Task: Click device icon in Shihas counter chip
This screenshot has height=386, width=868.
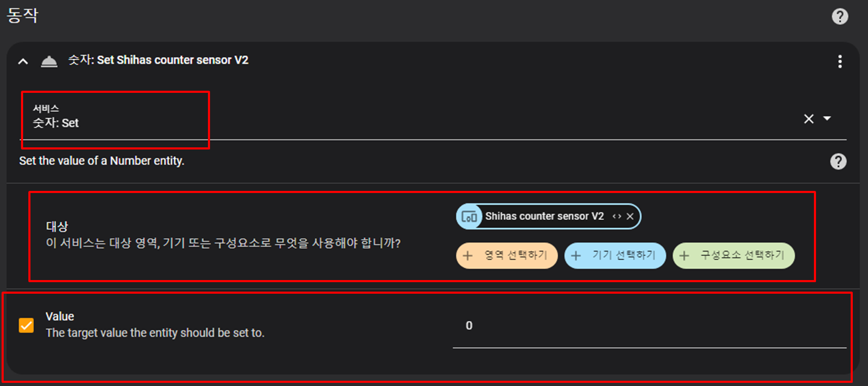Action: pyautogui.click(x=469, y=217)
